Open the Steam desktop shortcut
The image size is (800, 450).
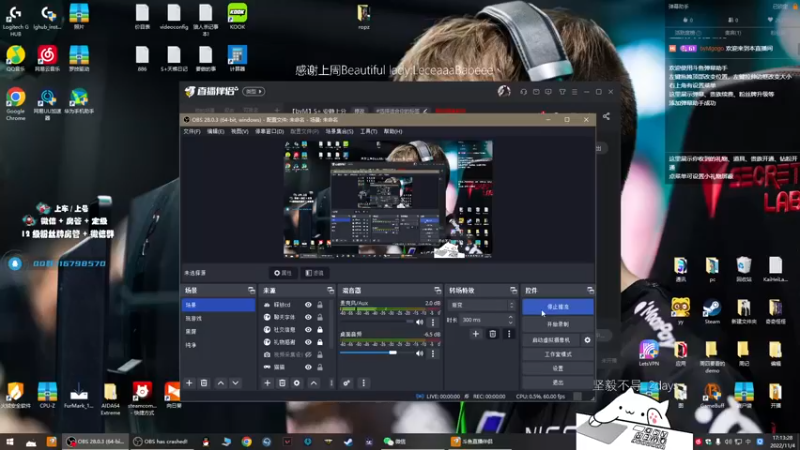click(x=712, y=312)
